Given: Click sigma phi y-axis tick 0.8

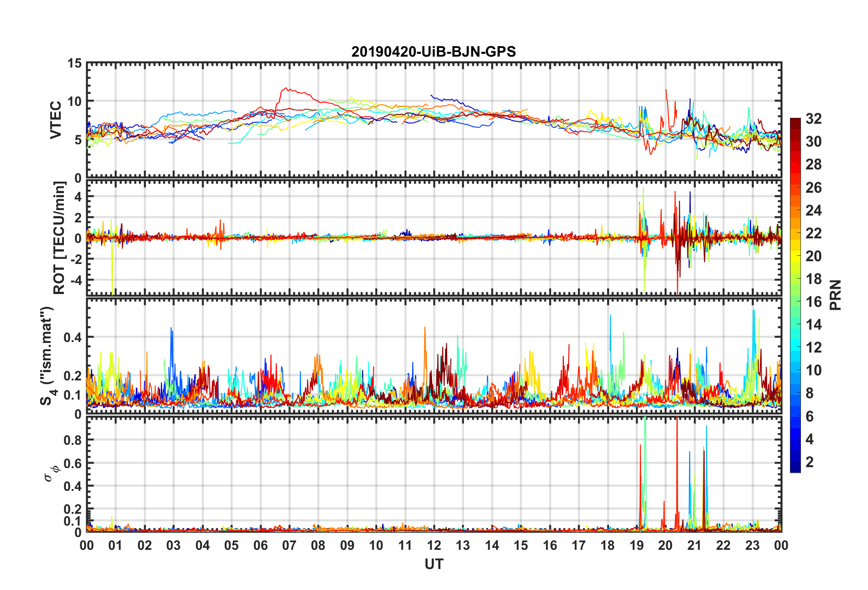Looking at the screenshot, I should pyautogui.click(x=73, y=440).
